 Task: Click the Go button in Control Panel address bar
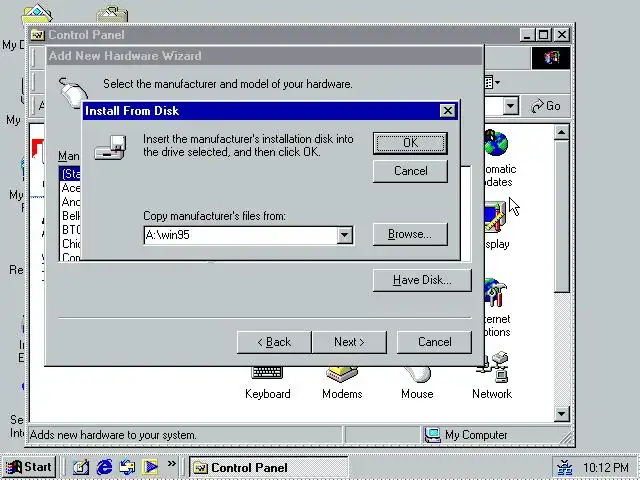tap(546, 106)
